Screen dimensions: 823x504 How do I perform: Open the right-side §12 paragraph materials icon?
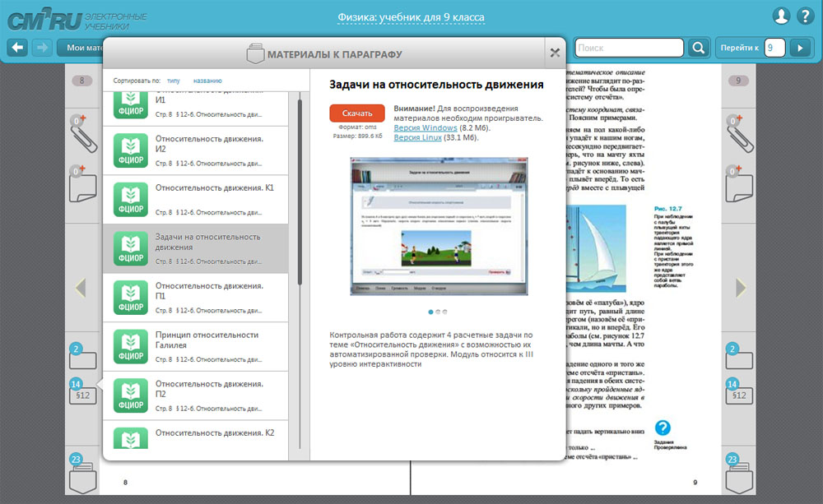739,395
